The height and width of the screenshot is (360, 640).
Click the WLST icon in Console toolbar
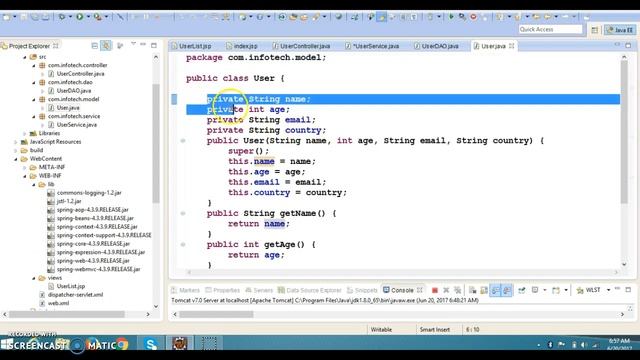pos(580,290)
